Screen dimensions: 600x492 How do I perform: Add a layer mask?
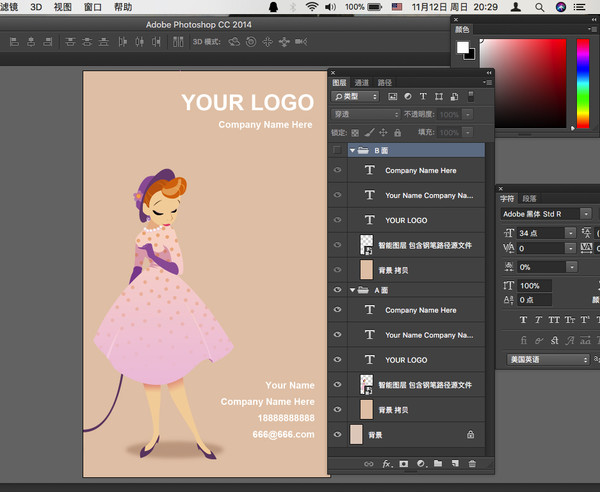[404, 464]
